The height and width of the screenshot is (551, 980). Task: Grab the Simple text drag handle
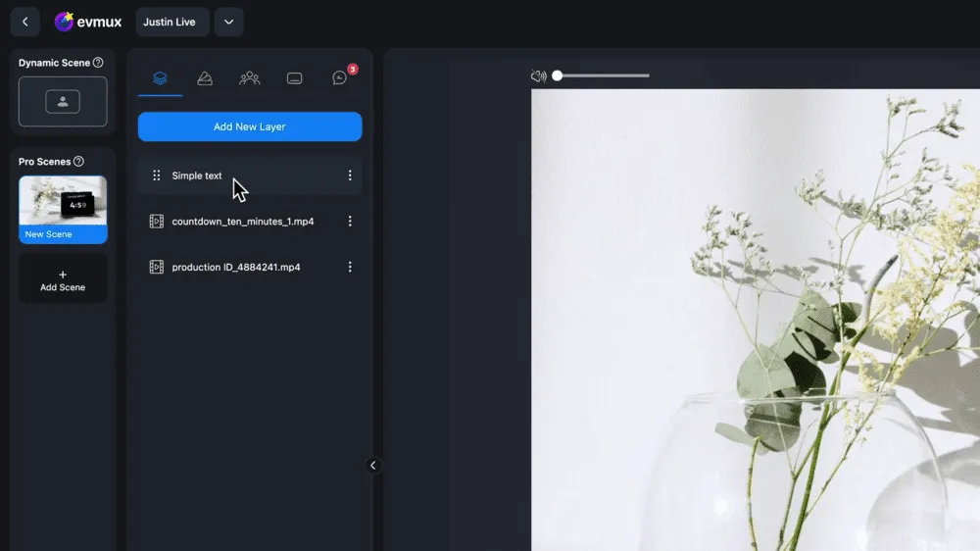[157, 175]
